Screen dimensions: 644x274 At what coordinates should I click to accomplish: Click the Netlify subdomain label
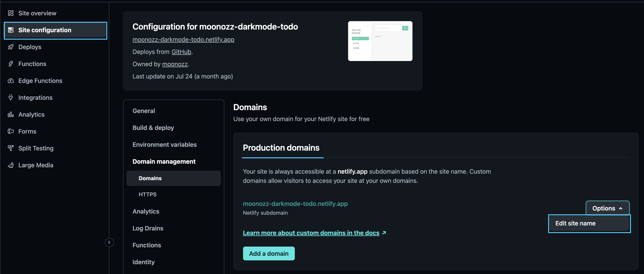[x=265, y=213]
